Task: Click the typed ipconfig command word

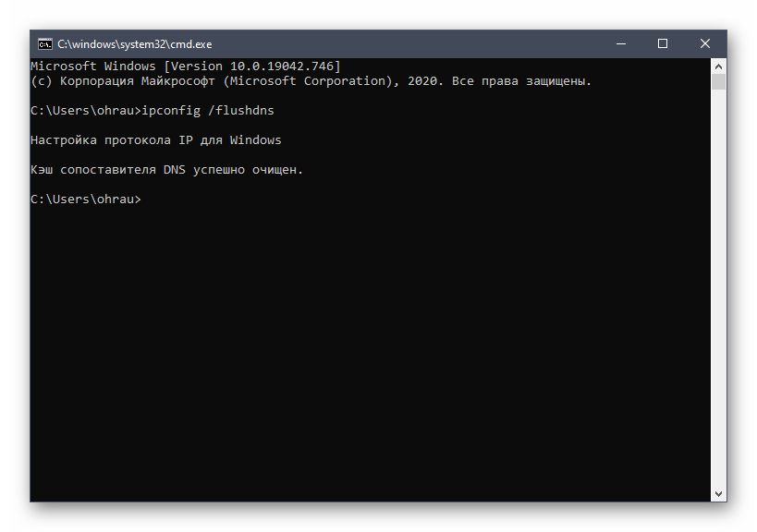Action: click(171, 111)
